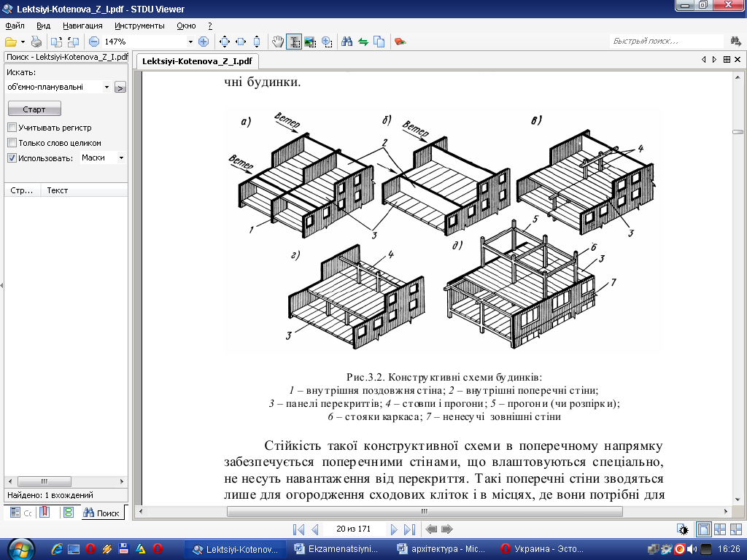The width and height of the screenshot is (747, 560).
Task: Click previous tab arrow in tab bar
Action: [704, 60]
